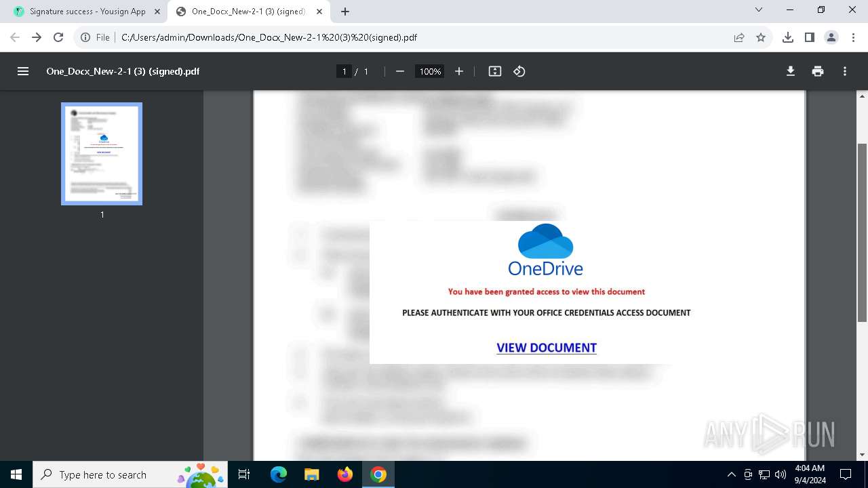Click the scroll down arrow of scrollbar
Image resolution: width=868 pixels, height=488 pixels.
pos(863,455)
